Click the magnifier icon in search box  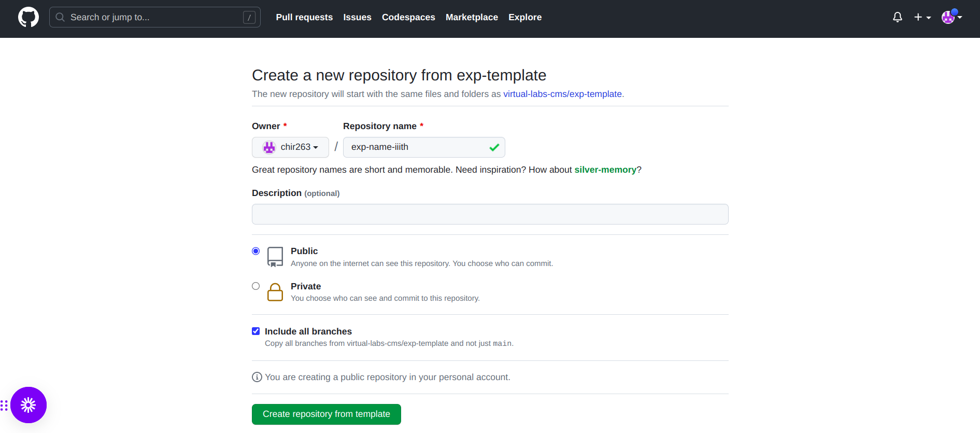[x=60, y=17]
